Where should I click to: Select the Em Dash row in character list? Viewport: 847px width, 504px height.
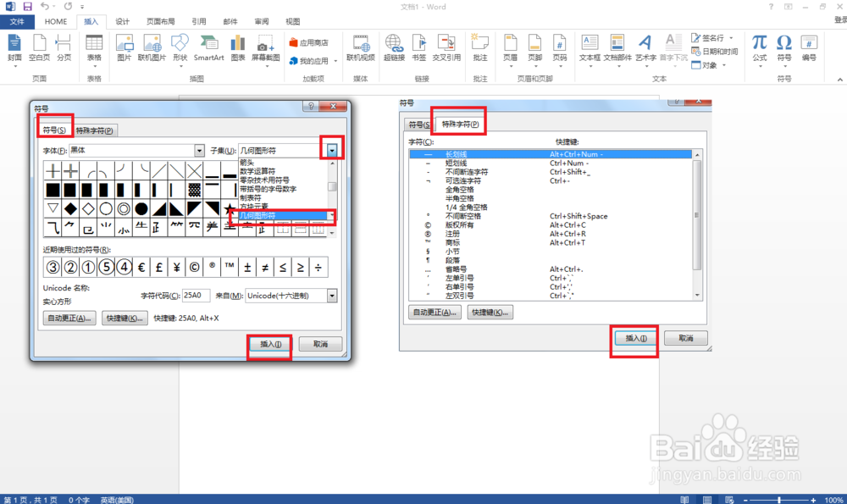tap(551, 154)
